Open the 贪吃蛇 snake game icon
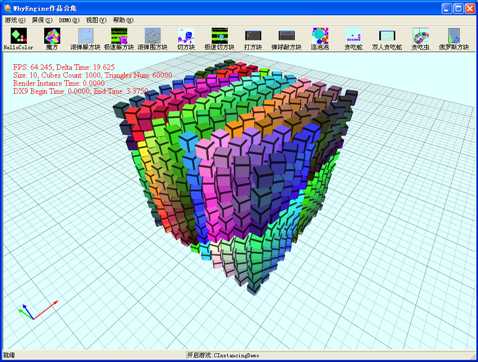The height and width of the screenshot is (362, 478). pos(354,39)
